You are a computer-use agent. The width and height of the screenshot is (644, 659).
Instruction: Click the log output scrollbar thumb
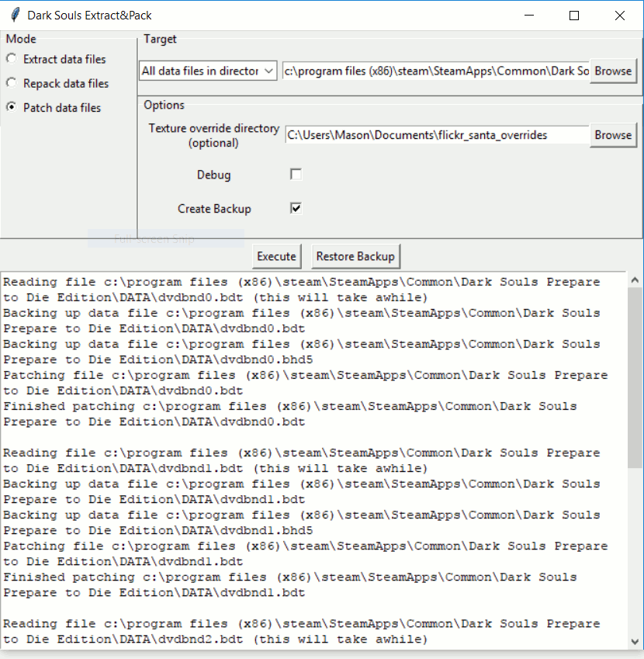tap(635, 377)
